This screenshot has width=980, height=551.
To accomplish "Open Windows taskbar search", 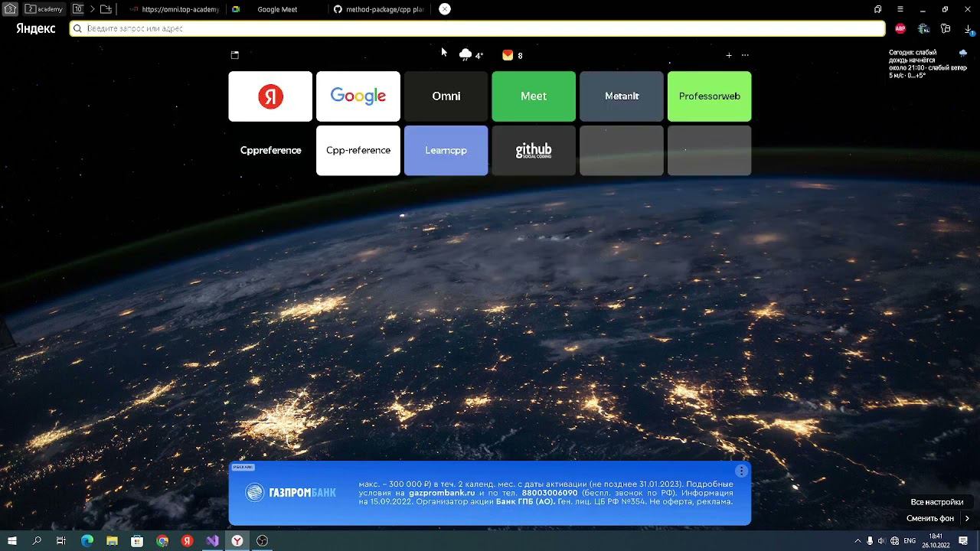I will click(37, 540).
